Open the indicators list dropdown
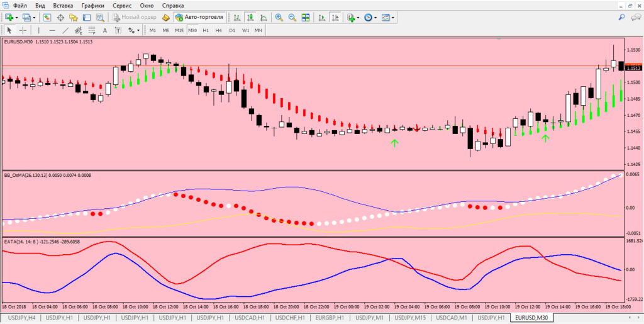This screenshot has height=324, width=644. tap(358, 18)
